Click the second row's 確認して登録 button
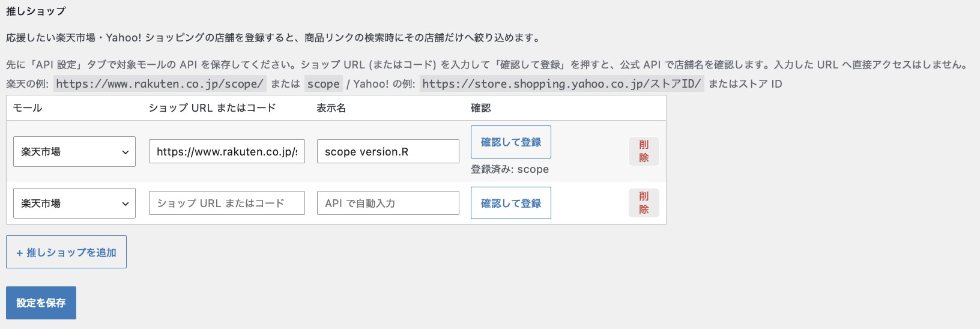 pyautogui.click(x=511, y=203)
